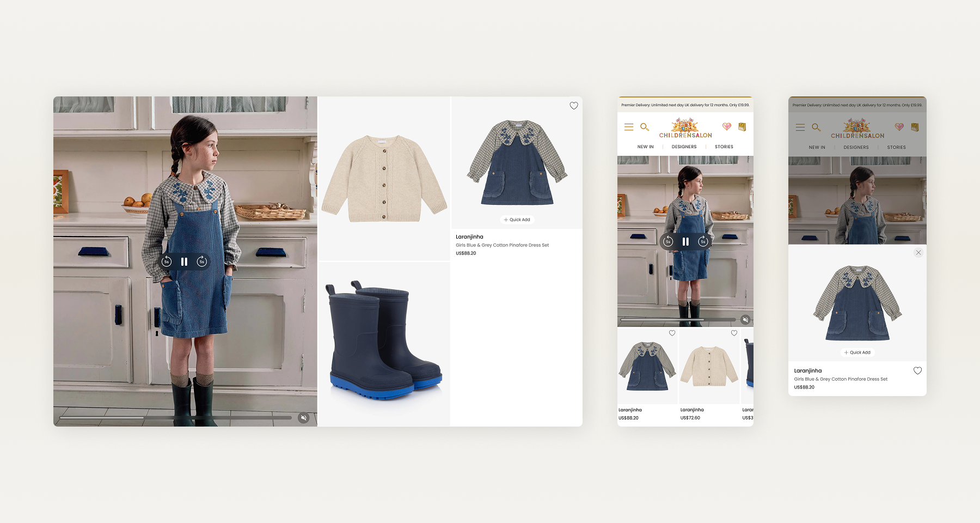The image size is (980, 523).
Task: Unmute the large desktop video
Action: (x=304, y=418)
